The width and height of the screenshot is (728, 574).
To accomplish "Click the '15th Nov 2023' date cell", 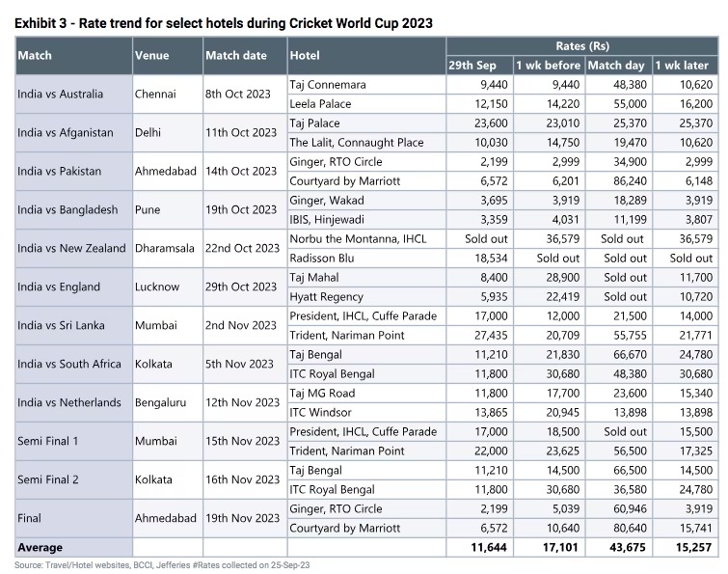I will 245,441.
